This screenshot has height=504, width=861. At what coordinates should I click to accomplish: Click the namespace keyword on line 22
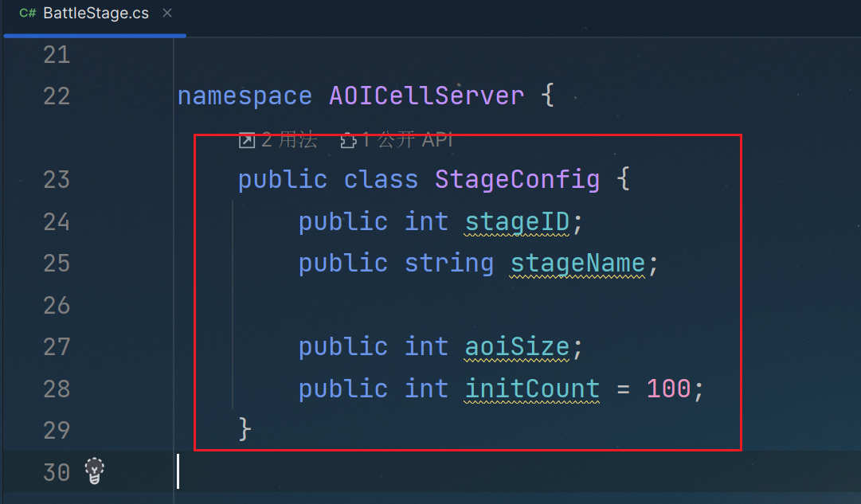tap(245, 96)
